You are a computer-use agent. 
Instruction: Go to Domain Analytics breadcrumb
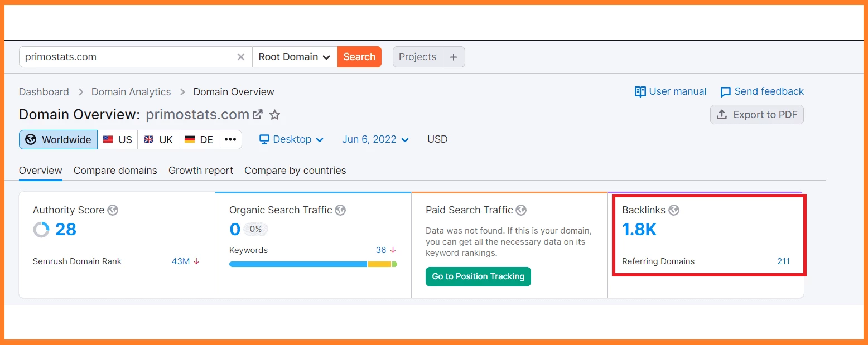(x=131, y=92)
